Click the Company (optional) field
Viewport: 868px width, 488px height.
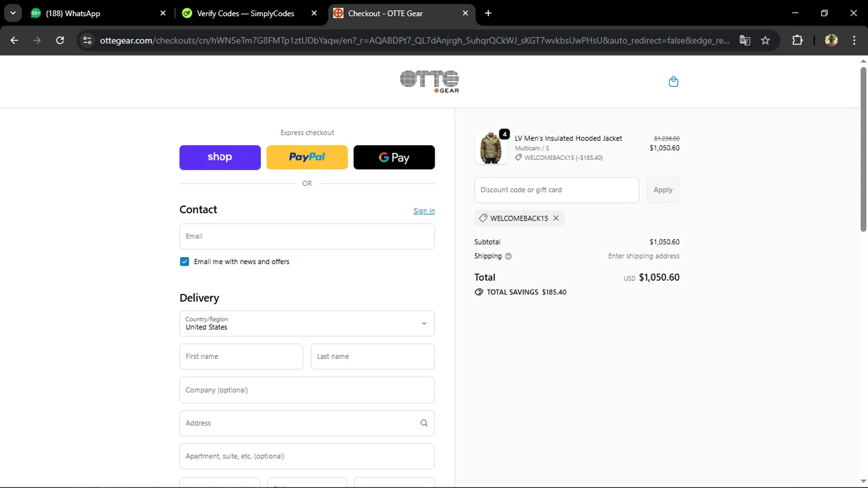(307, 390)
